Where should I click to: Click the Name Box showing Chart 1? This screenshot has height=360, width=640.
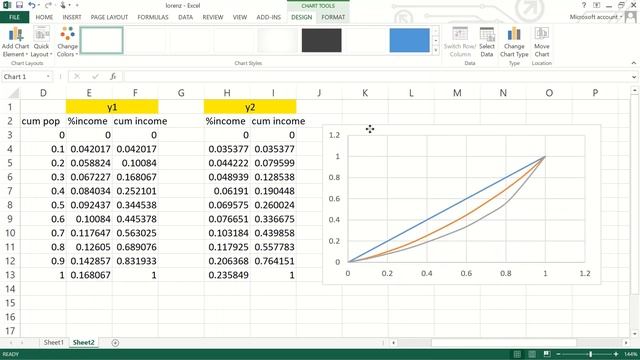(23, 76)
